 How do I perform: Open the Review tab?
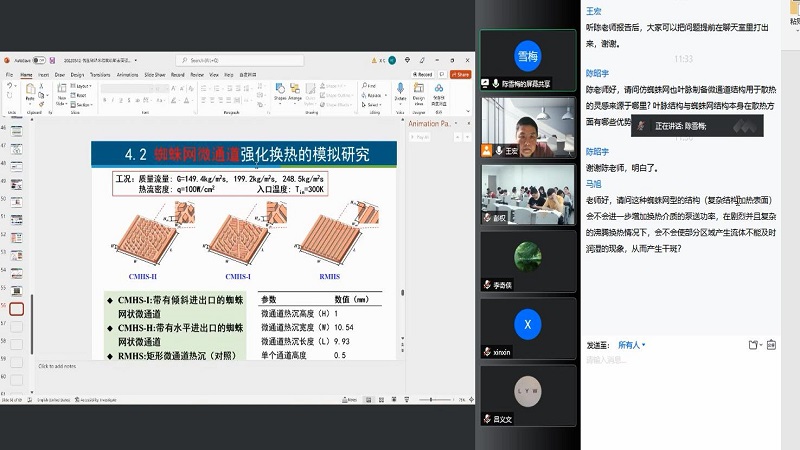[x=197, y=74]
